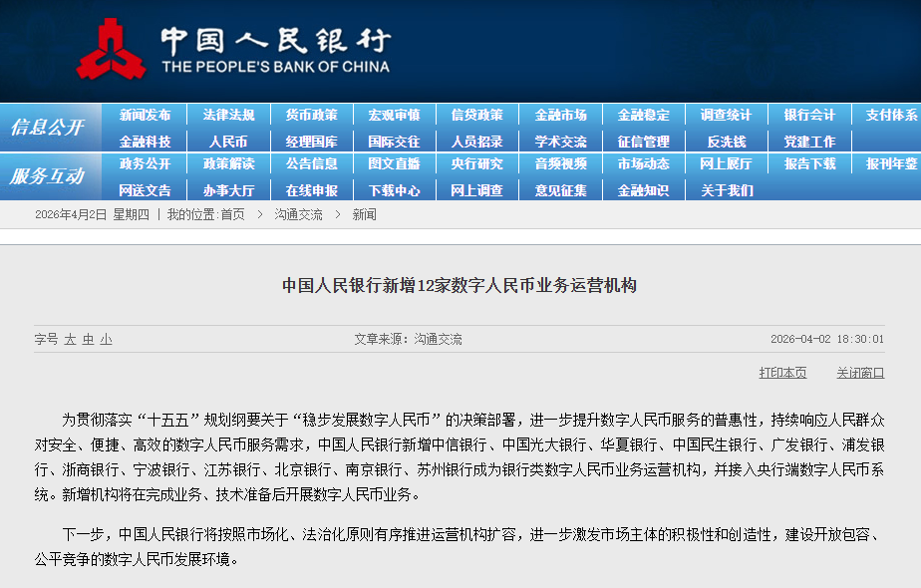
Task: Click 打印本页 to print the article
Action: (x=782, y=373)
